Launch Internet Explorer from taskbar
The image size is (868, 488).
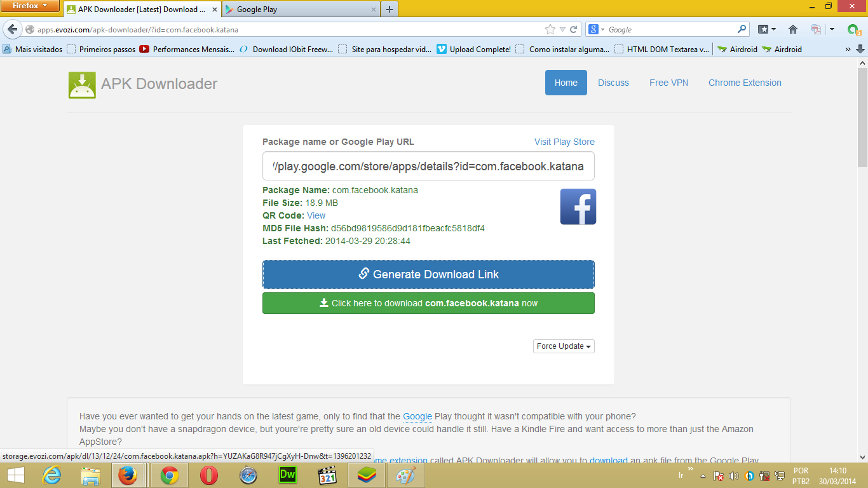point(51,475)
